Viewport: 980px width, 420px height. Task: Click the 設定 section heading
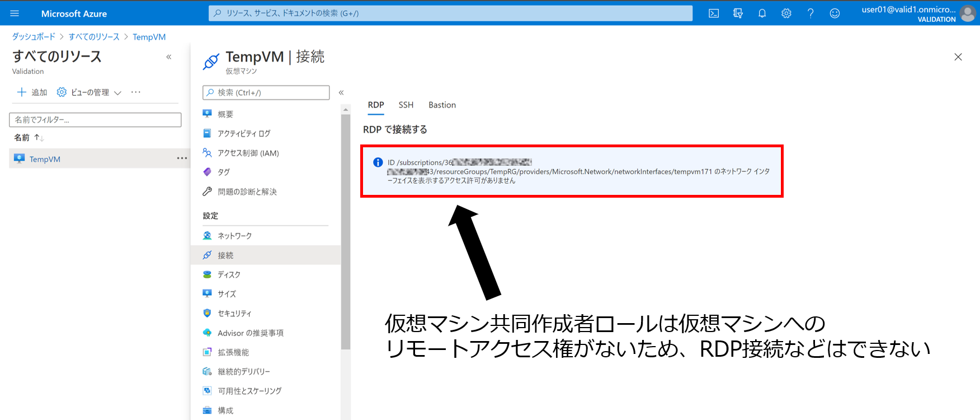(210, 216)
